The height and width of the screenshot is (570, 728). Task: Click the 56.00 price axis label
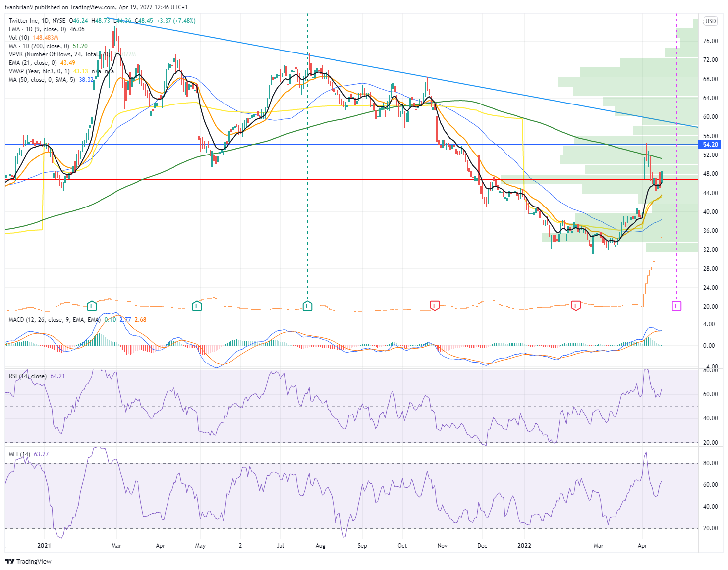(x=710, y=136)
